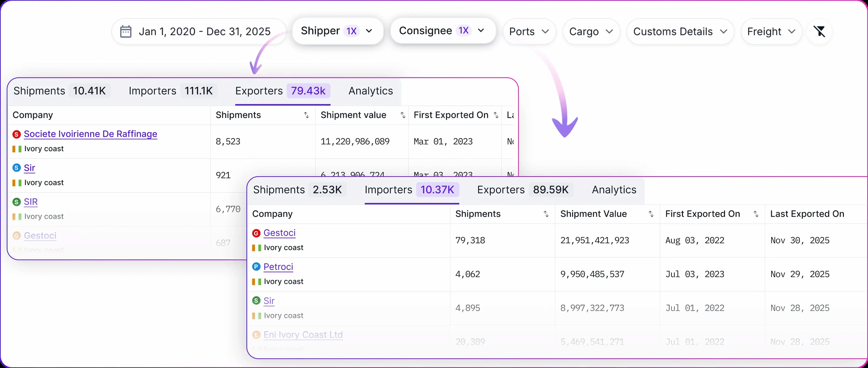The height and width of the screenshot is (368, 868).
Task: Click the calendar icon in date range
Action: tap(126, 31)
